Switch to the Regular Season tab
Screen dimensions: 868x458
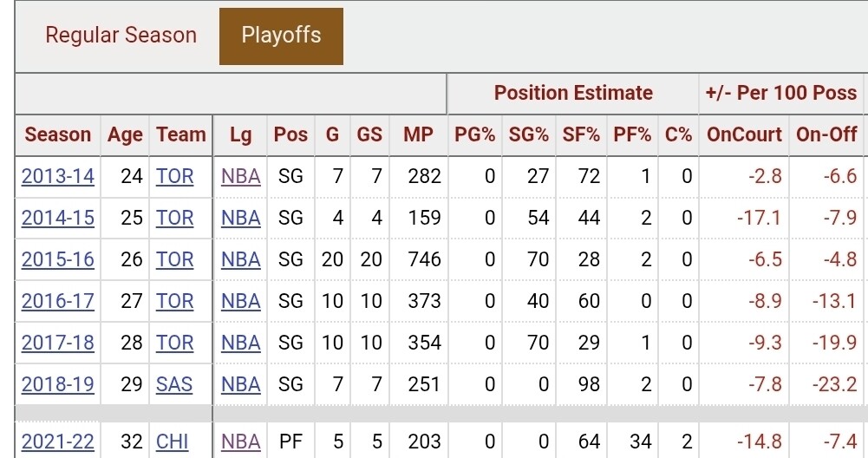click(x=121, y=36)
